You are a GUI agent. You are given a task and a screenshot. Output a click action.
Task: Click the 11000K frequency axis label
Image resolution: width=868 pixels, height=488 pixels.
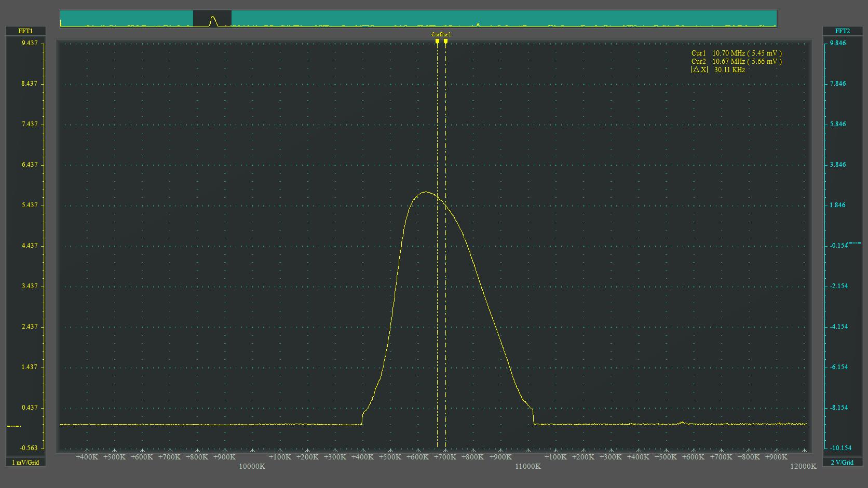527,466
